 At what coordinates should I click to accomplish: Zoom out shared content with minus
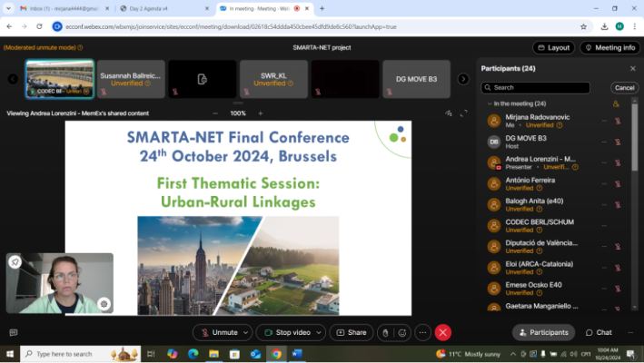[x=215, y=113]
